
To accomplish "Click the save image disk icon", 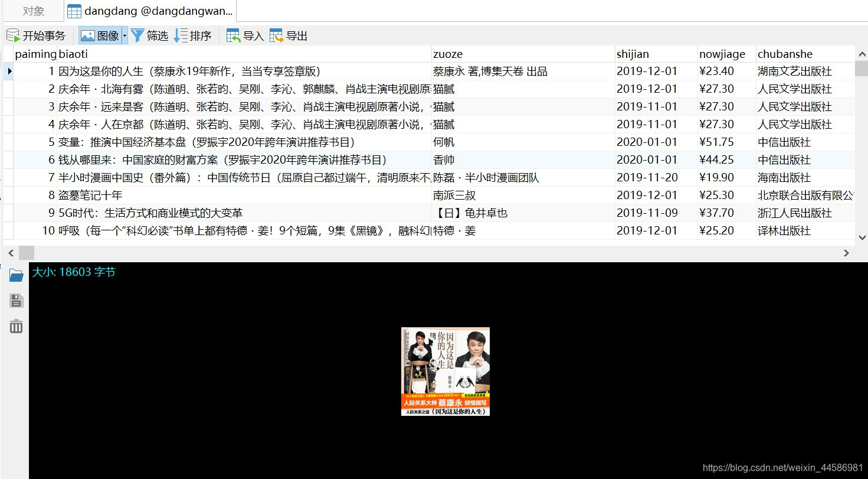I will [x=16, y=301].
